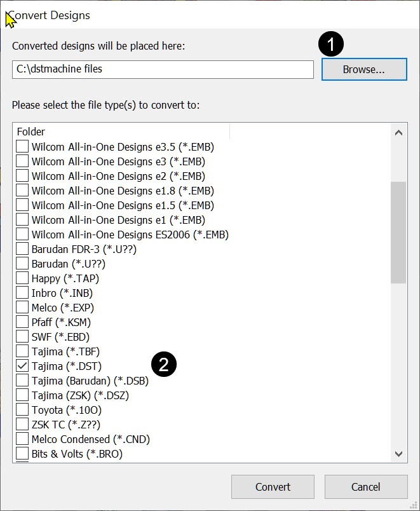Tick the SWF (*.EBD) checkbox
The height and width of the screenshot is (511, 420).
22,337
